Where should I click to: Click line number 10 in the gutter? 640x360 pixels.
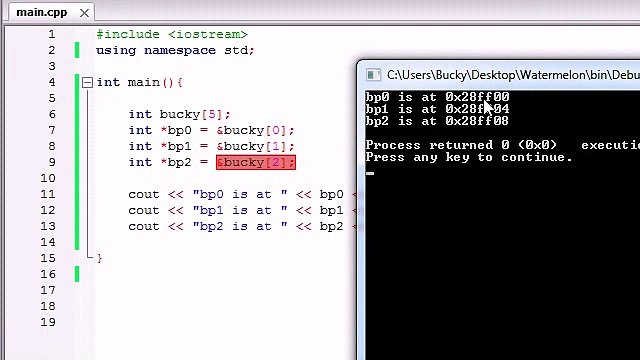[x=48, y=178]
